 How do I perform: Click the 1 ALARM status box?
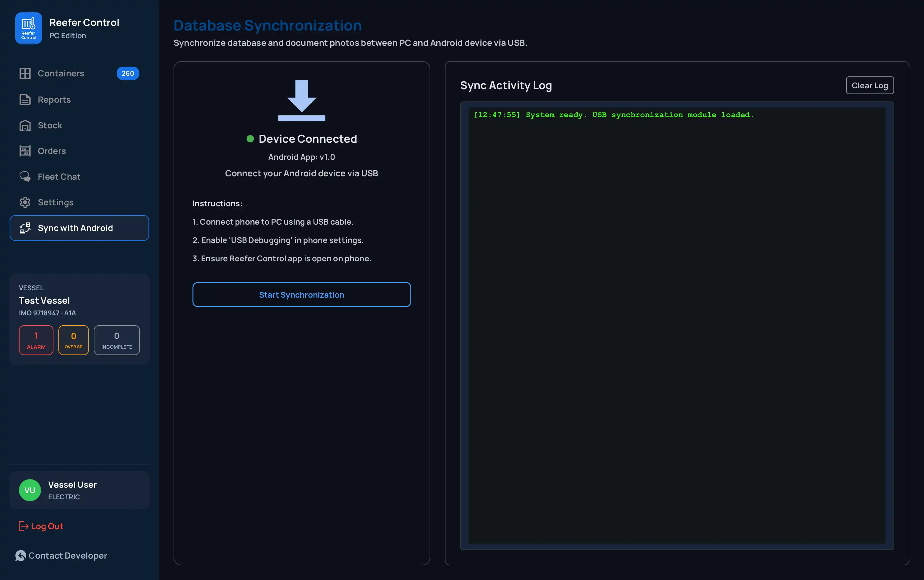point(36,340)
